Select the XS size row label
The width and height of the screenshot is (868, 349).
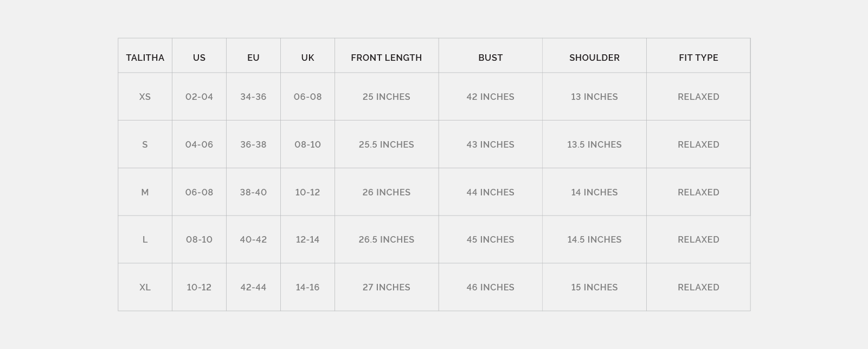pyautogui.click(x=145, y=97)
